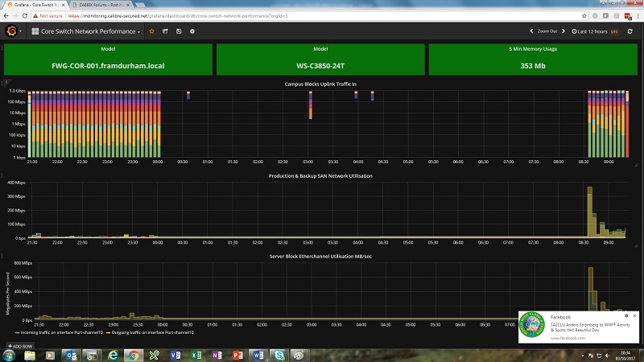644x362 pixels.
Task: Open the Grafana logo main menu
Action: coord(13,31)
